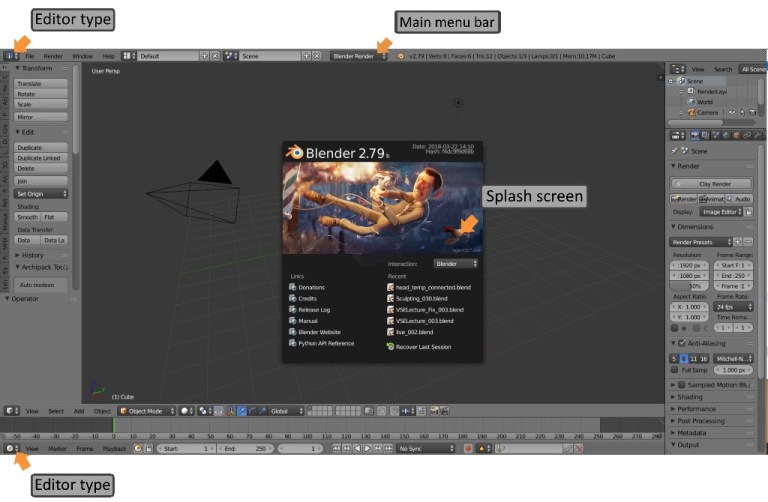Open the Render menu in top bar
This screenshot has height=502, width=768.
click(53, 56)
